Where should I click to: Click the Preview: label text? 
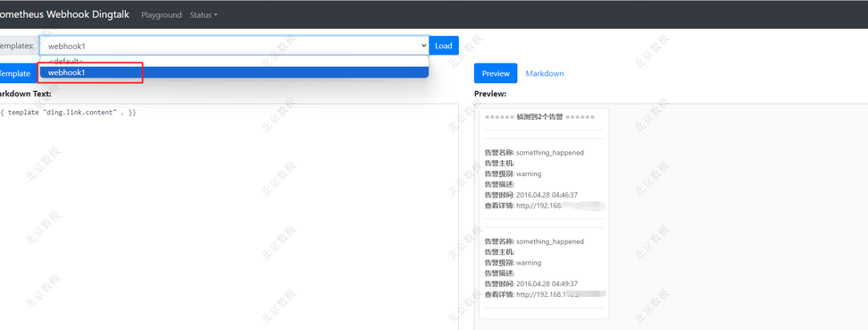pyautogui.click(x=490, y=94)
